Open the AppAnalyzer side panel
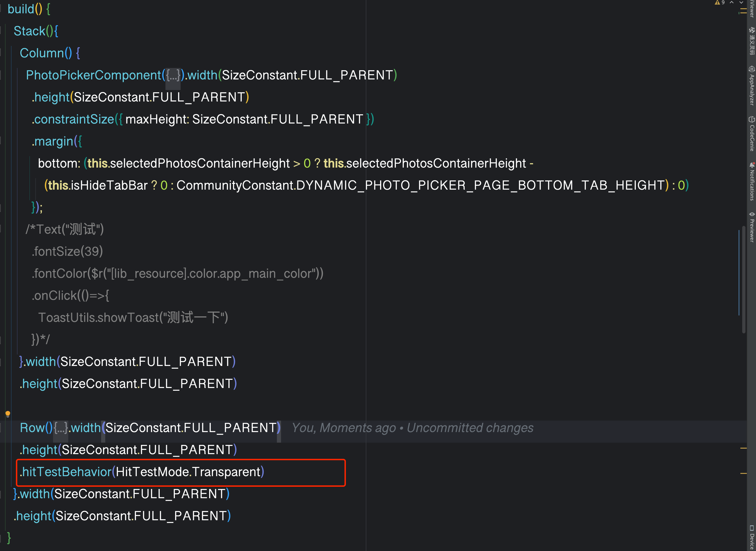This screenshot has width=756, height=551. coord(752,86)
